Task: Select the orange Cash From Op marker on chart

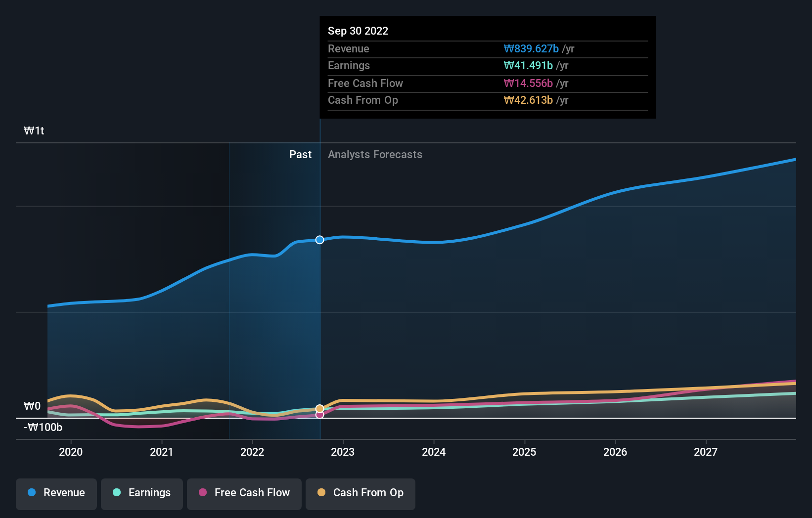Action: click(319, 408)
